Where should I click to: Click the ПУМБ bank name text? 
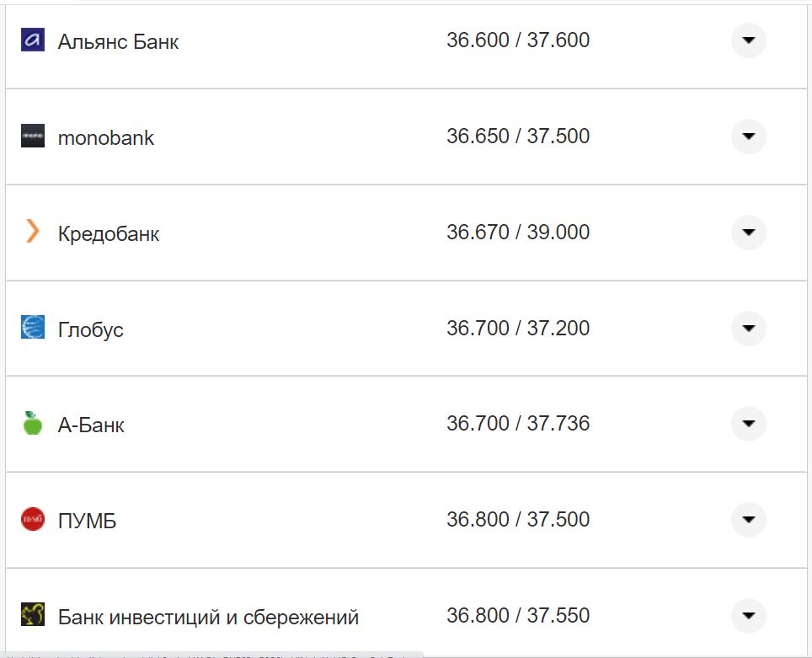tap(87, 522)
